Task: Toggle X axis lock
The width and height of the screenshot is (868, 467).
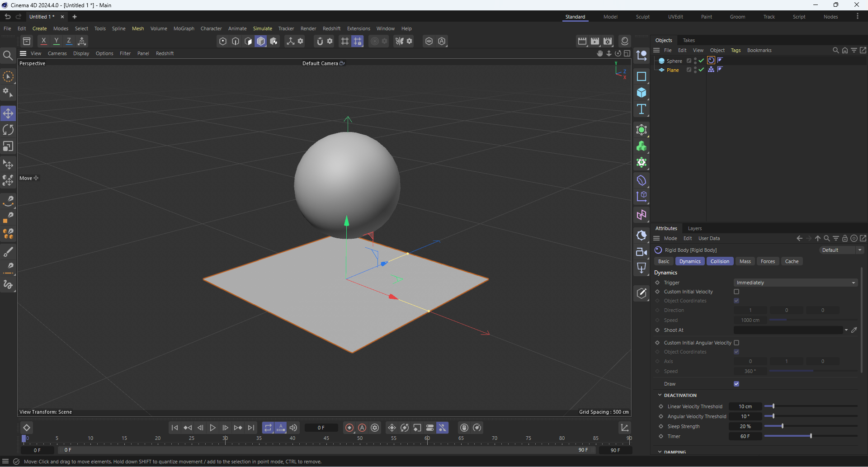Action: [43, 41]
